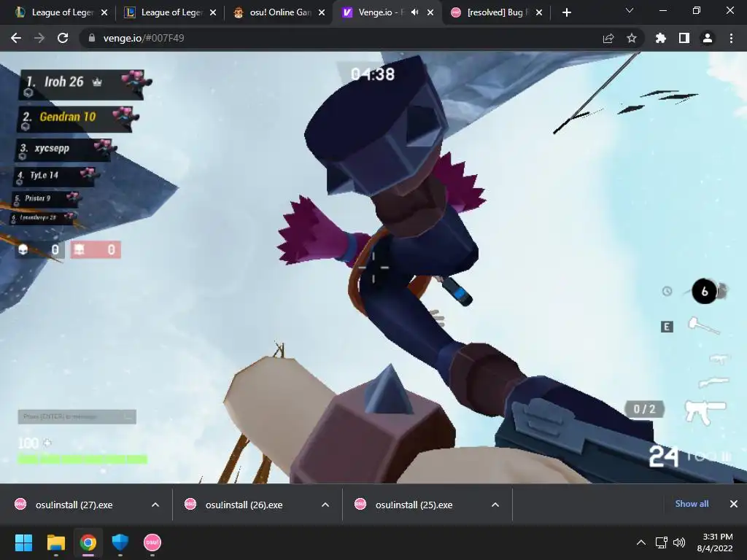The image size is (747, 560).
Task: Open osu!install (26).exe download
Action: coord(244,505)
